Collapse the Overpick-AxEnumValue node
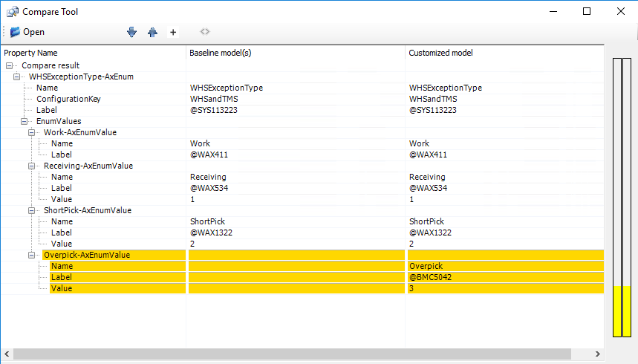638x364 pixels. [x=31, y=255]
